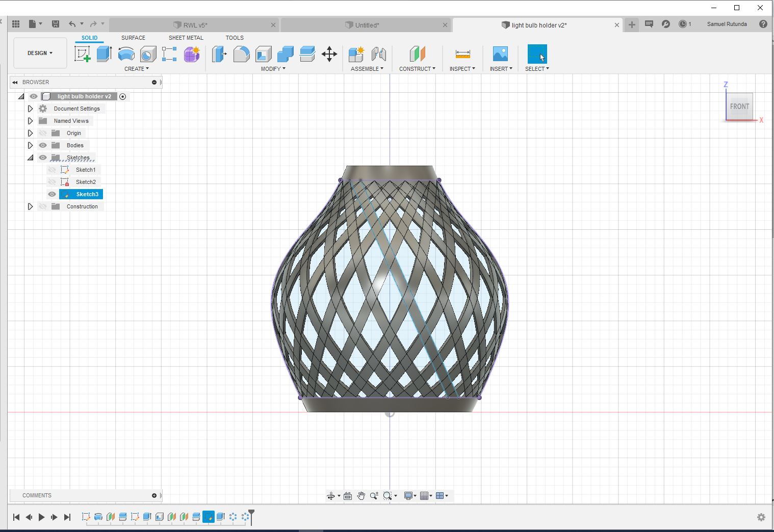Select the Create Form tool
The width and height of the screenshot is (774, 532).
192,54
